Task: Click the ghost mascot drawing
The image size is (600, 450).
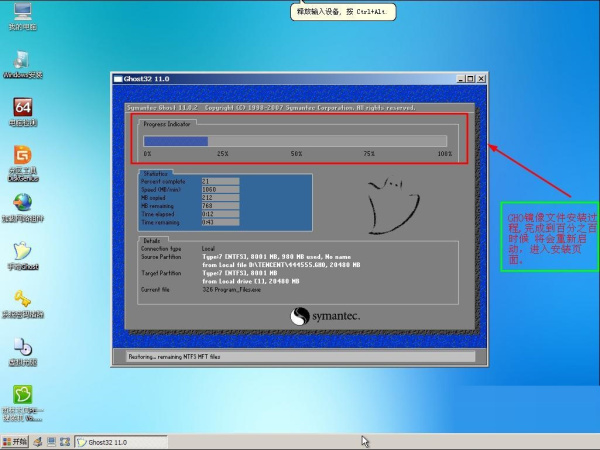Action: 384,206
